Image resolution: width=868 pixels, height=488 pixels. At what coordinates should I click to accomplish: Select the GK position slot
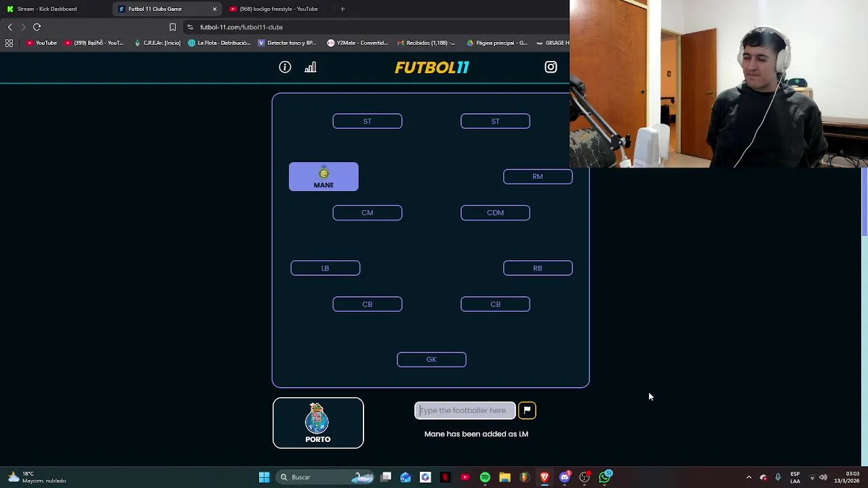[x=431, y=360]
